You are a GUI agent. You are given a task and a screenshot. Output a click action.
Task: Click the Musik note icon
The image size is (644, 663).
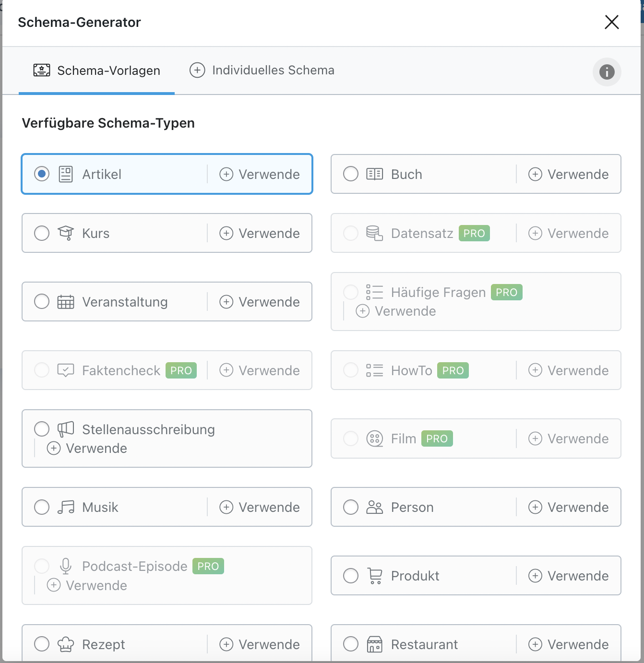pos(66,507)
